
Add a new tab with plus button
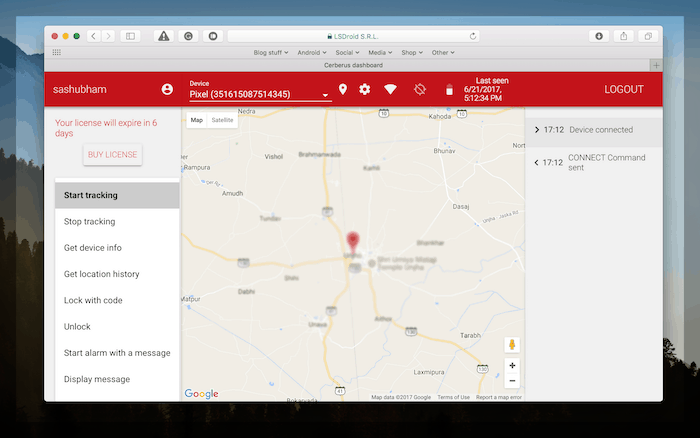click(656, 65)
